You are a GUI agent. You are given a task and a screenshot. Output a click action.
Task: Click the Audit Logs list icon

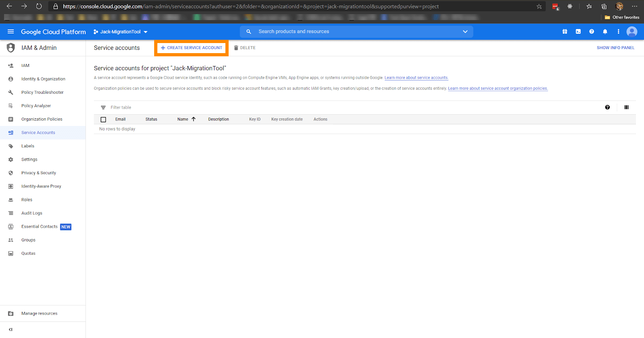11,213
